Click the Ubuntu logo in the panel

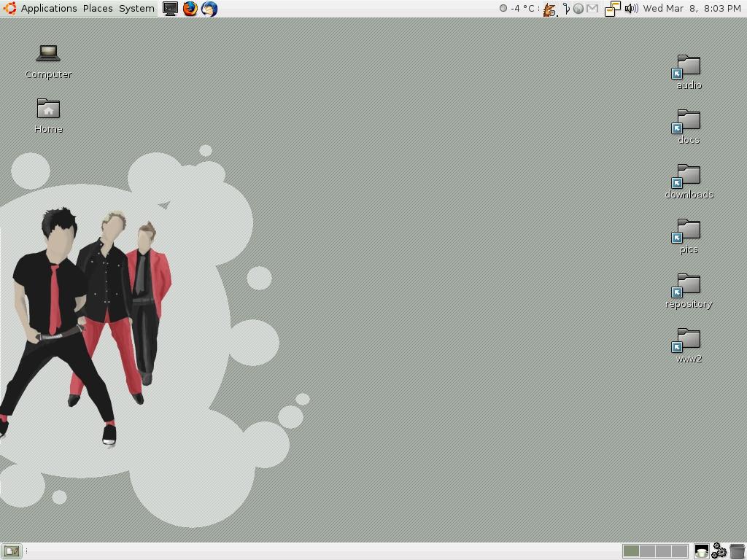pyautogui.click(x=9, y=9)
